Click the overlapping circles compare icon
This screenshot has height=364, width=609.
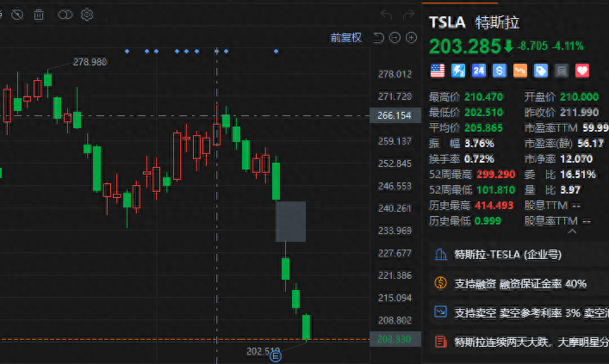point(65,15)
